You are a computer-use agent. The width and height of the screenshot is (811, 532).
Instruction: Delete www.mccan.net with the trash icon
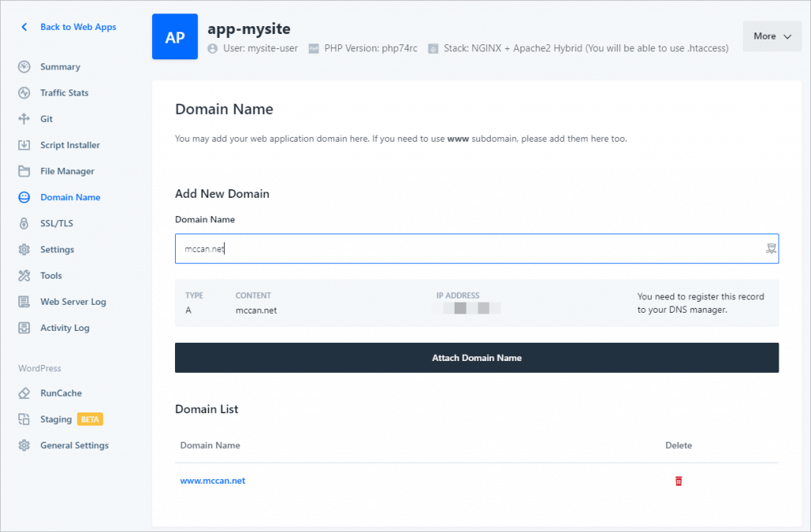click(x=678, y=481)
